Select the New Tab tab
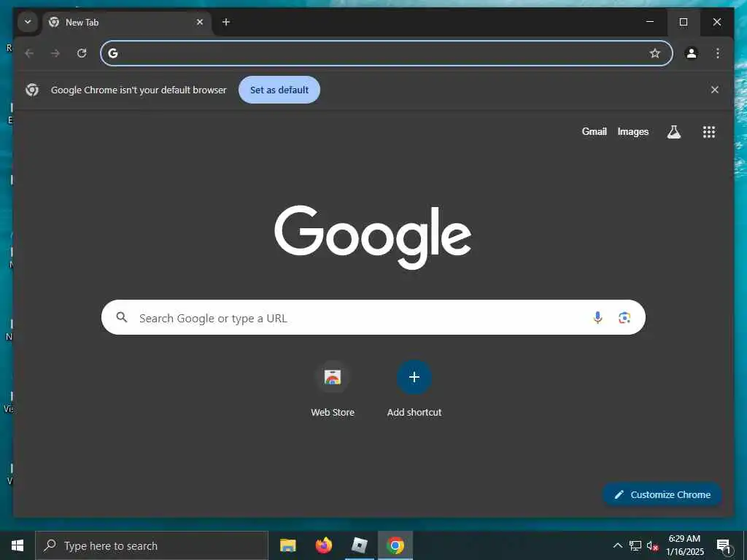The width and height of the screenshot is (747, 560). tap(127, 22)
